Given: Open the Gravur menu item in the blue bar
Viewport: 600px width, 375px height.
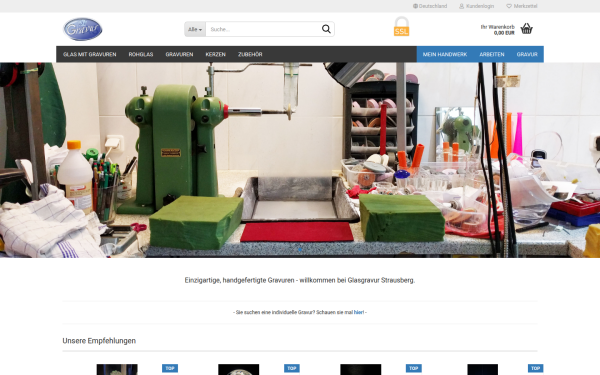Looking at the screenshot, I should 527,54.
